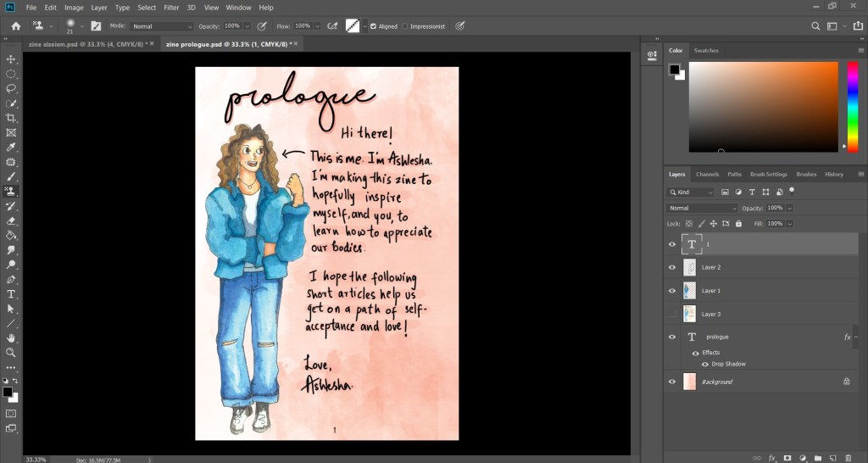Open the Swatches panel tab
The width and height of the screenshot is (868, 463).
pyautogui.click(x=705, y=51)
